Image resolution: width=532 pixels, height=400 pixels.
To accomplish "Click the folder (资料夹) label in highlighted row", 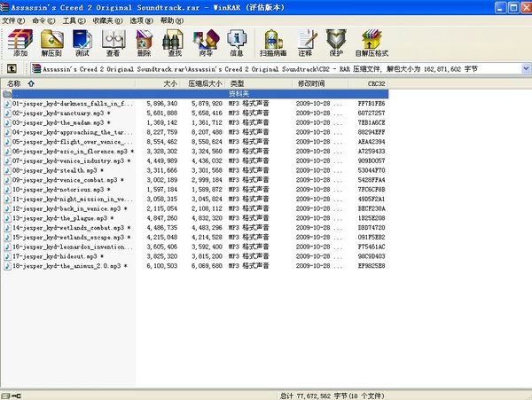I will (x=239, y=94).
